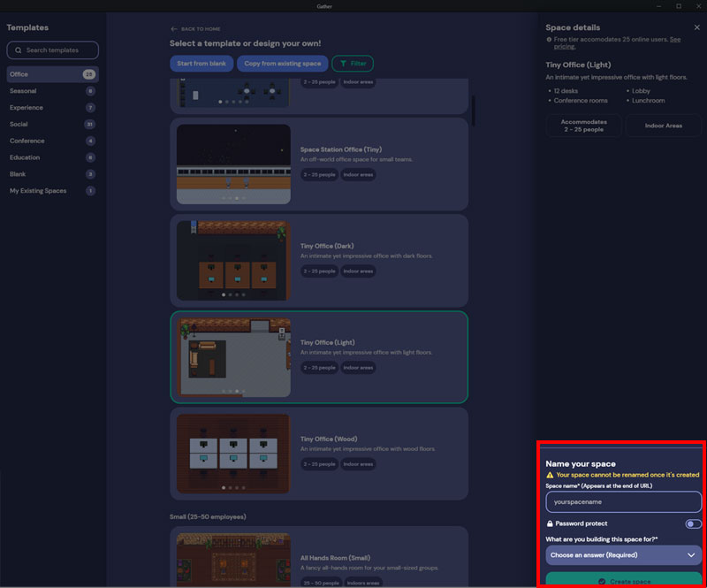
Task: Select Space Station Office (Tiny) thumbnail
Action: [x=233, y=164]
